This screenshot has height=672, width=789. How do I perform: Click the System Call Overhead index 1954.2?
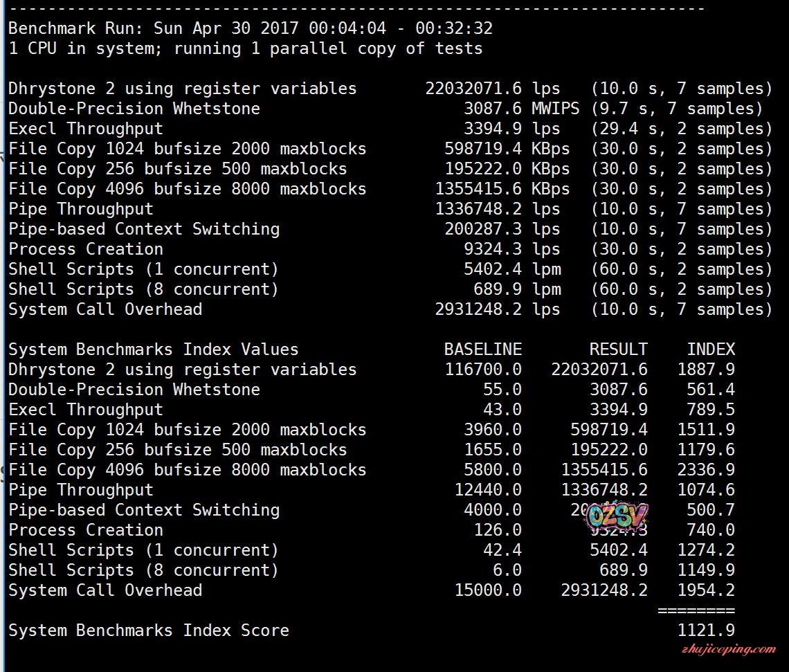[706, 590]
